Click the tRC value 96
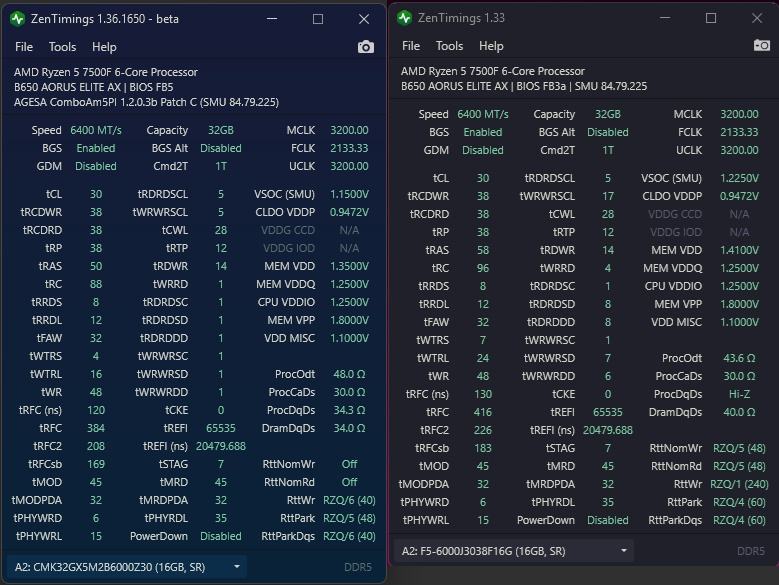The height and width of the screenshot is (585, 779). 483,268
